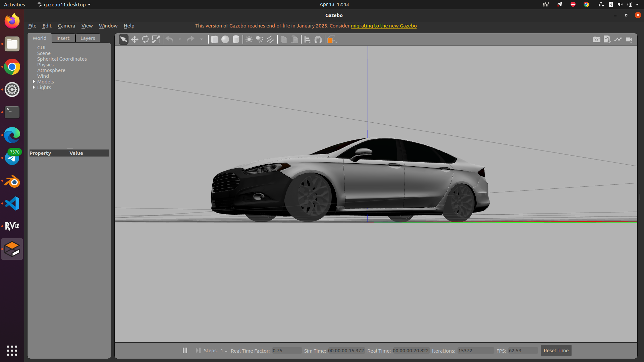Open the plot graph icon
Image resolution: width=644 pixels, height=362 pixels.
tap(618, 40)
